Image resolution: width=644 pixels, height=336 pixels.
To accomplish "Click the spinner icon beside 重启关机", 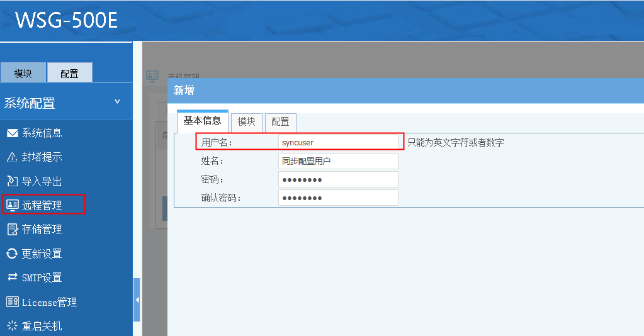I will click(12, 326).
